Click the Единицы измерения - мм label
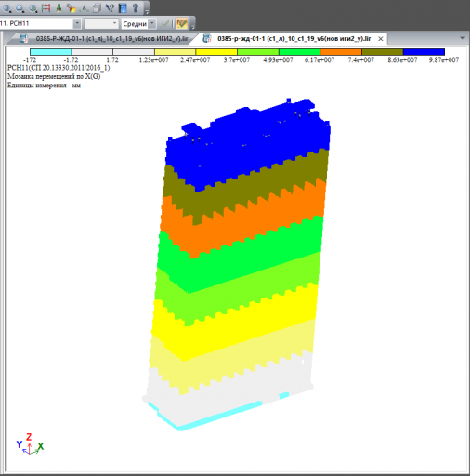Screen dimensions: 470x476 tap(44, 85)
